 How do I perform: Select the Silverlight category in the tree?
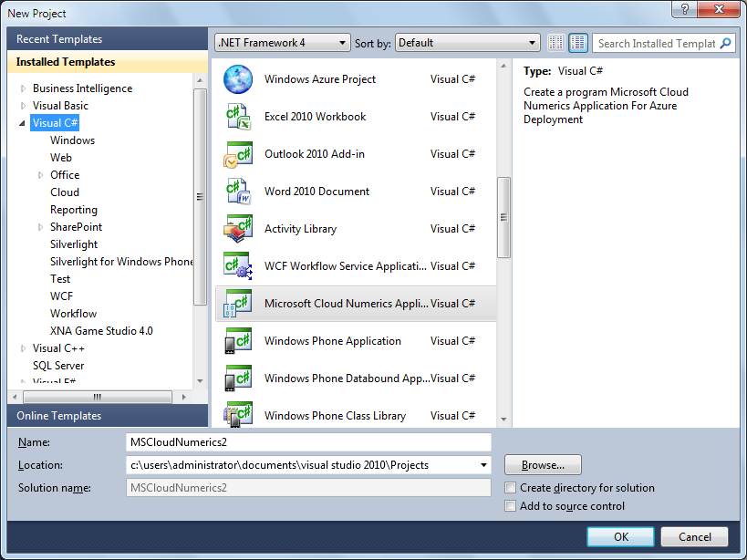[74, 244]
